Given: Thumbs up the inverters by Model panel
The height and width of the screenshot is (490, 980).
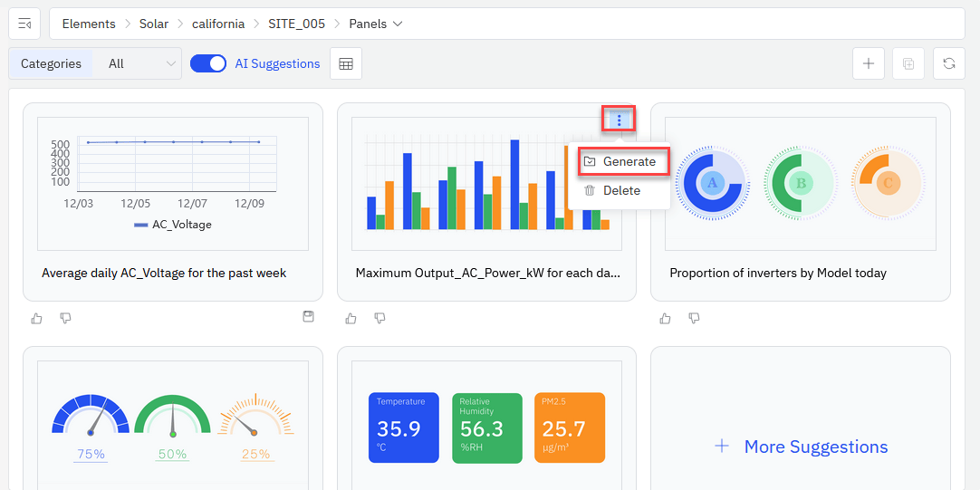Looking at the screenshot, I should [666, 318].
